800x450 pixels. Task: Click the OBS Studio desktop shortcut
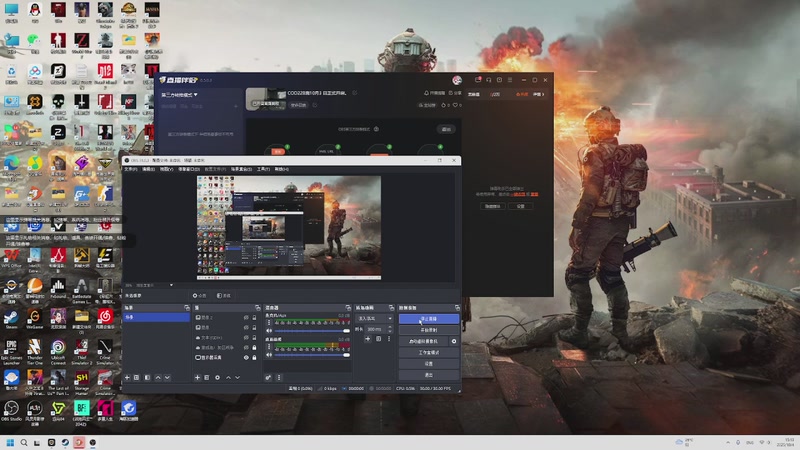(x=11, y=411)
